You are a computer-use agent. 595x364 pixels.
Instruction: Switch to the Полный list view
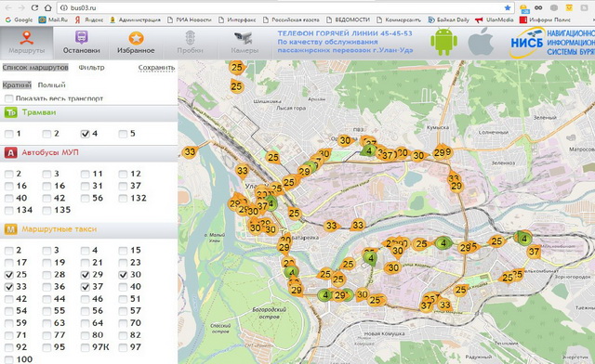point(52,84)
